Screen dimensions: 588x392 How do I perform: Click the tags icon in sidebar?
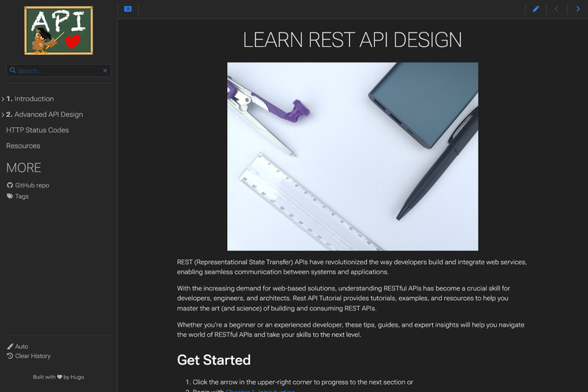[x=10, y=196]
